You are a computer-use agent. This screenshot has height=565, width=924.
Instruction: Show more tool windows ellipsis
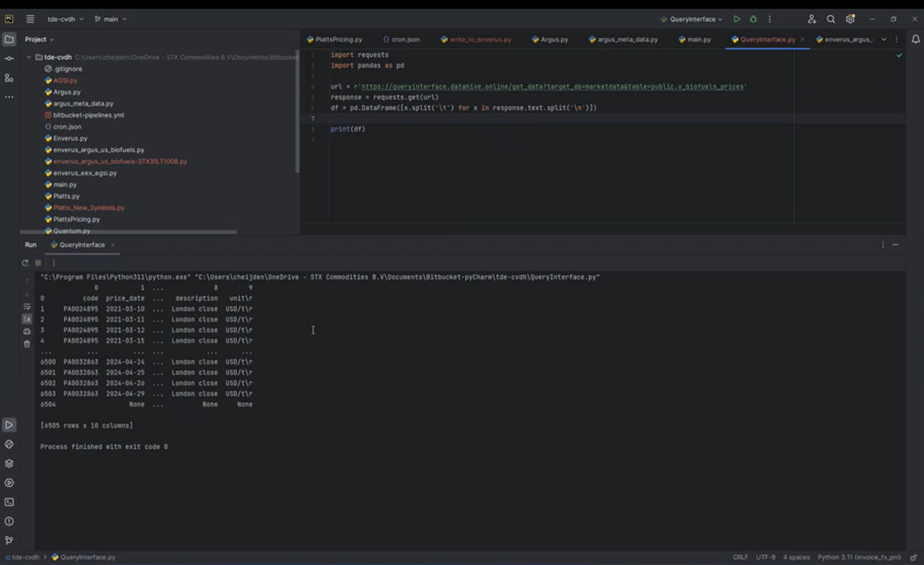click(9, 97)
